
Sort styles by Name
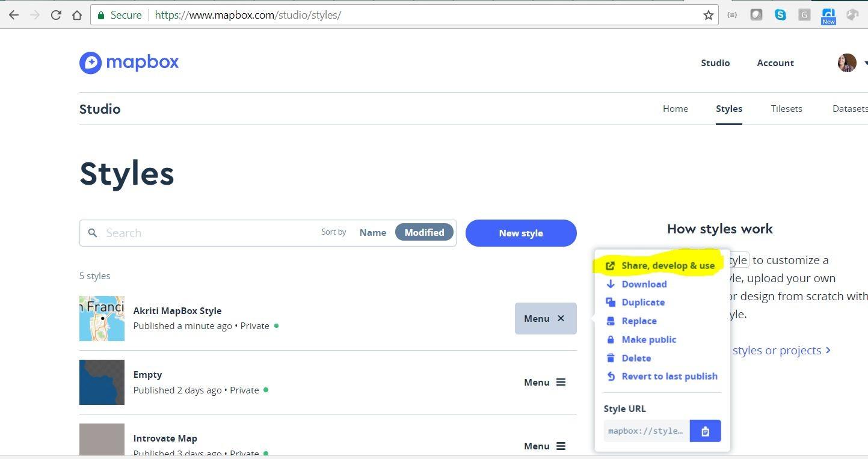pos(373,233)
